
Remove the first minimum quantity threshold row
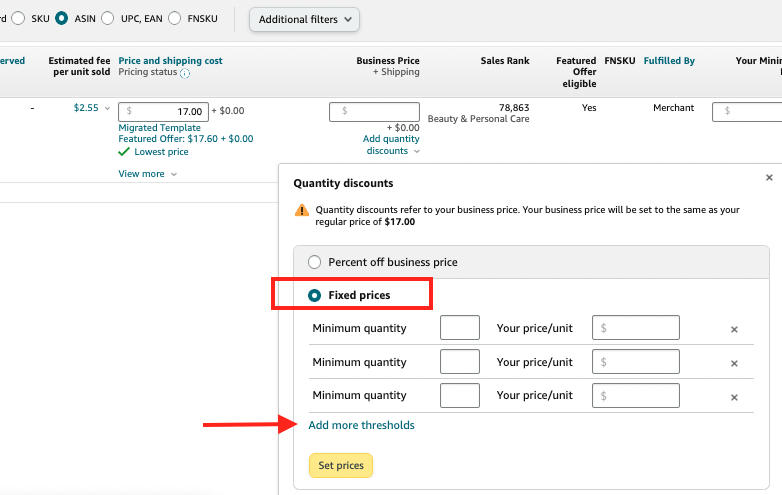point(734,329)
